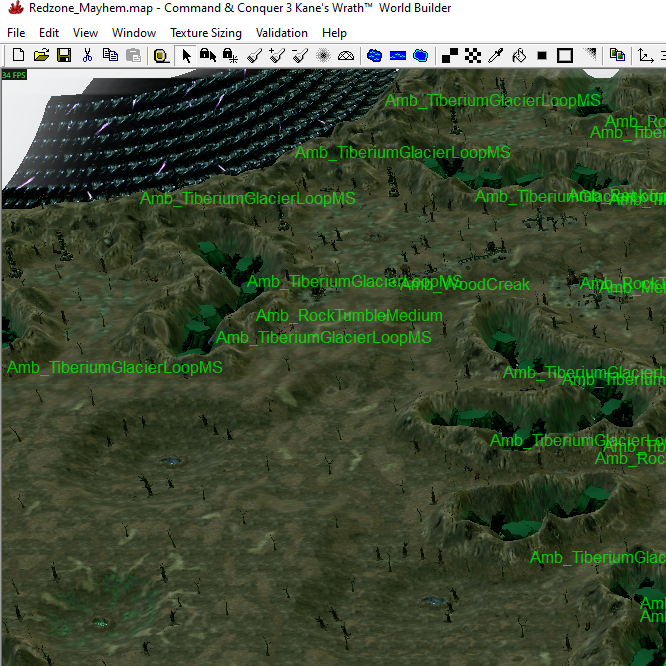
Task: Open the View menu
Action: tap(85, 33)
